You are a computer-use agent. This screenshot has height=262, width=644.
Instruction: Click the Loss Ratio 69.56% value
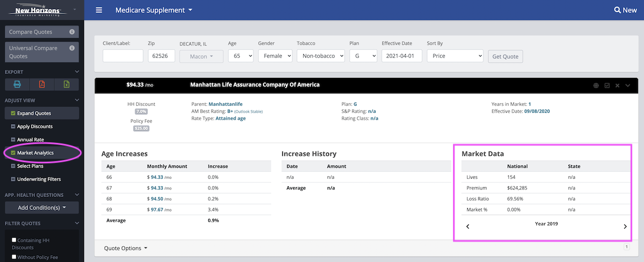[x=515, y=199]
